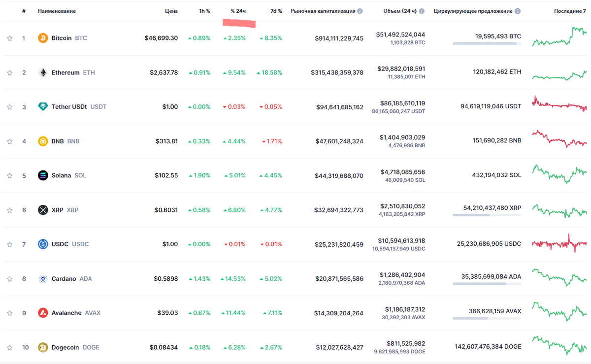Viewport: 591px width, 364px height.
Task: Add Dogecoin to watchlist via star icon
Action: [9, 347]
